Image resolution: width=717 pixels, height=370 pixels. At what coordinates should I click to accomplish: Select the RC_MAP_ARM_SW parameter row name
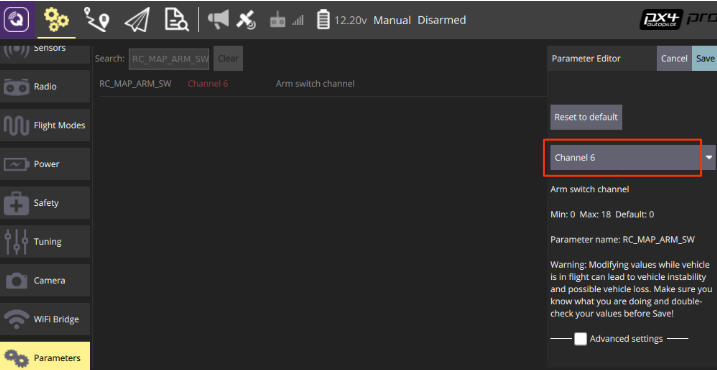tap(135, 84)
